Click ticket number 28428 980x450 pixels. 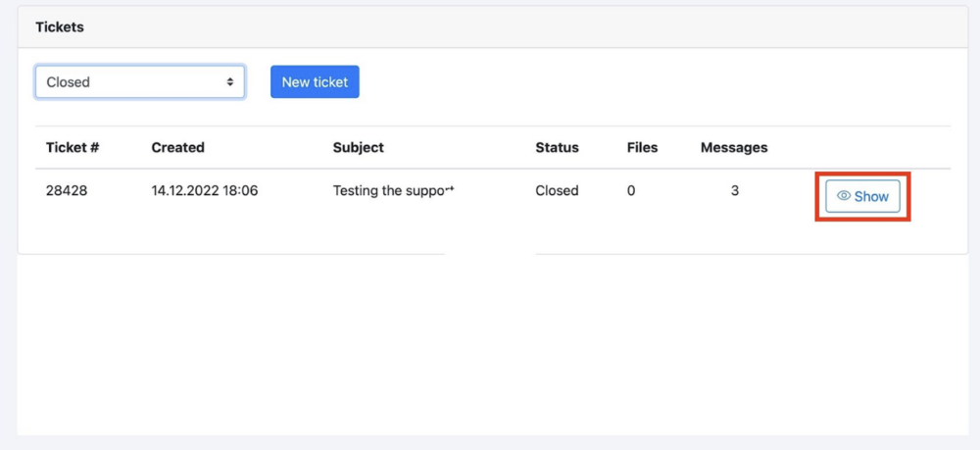tap(67, 190)
